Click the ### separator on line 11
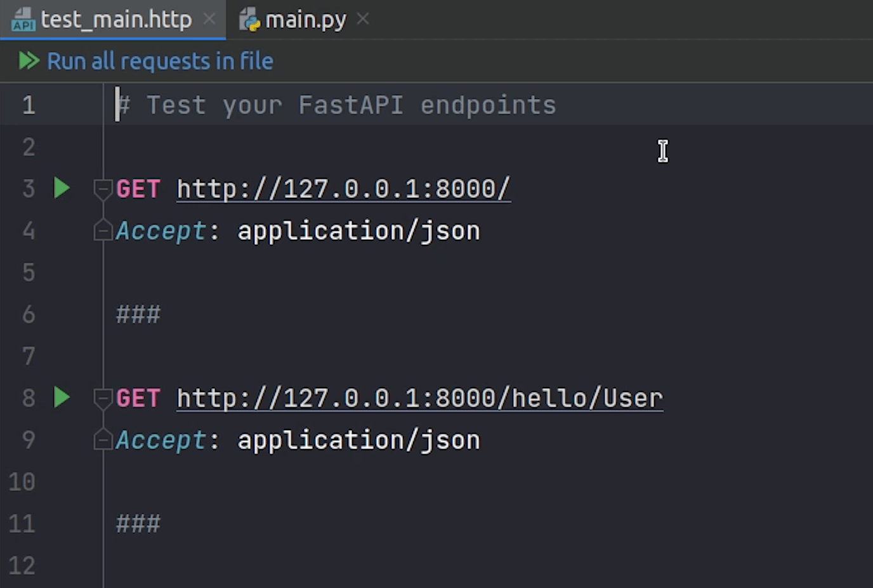 (x=138, y=524)
